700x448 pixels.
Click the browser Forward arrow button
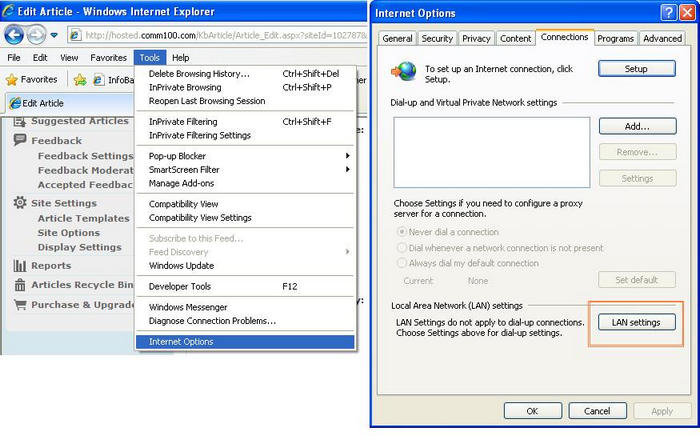[x=37, y=34]
